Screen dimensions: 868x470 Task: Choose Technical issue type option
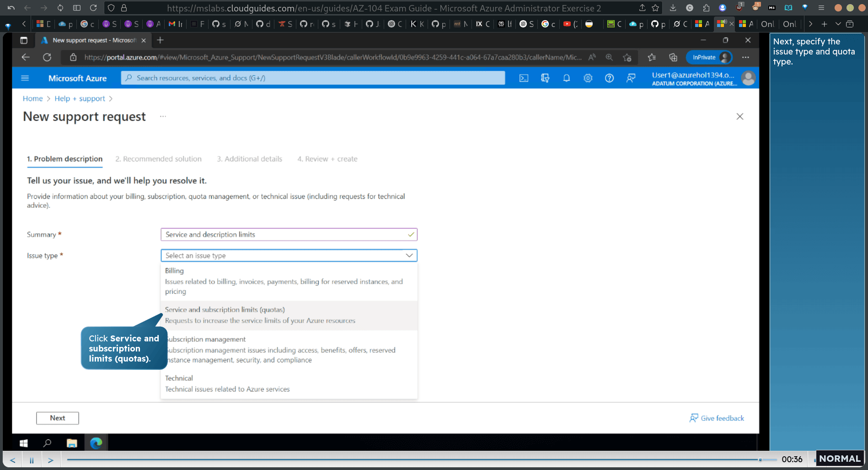[289, 384]
